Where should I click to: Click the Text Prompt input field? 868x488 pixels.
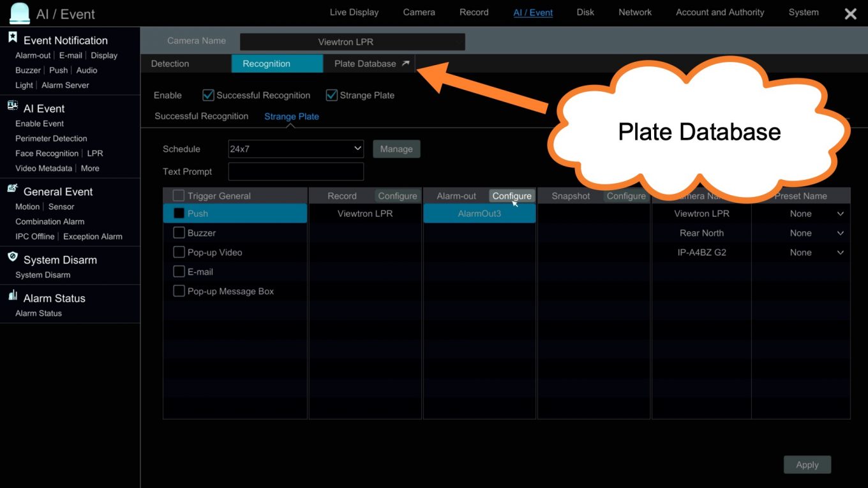click(296, 172)
